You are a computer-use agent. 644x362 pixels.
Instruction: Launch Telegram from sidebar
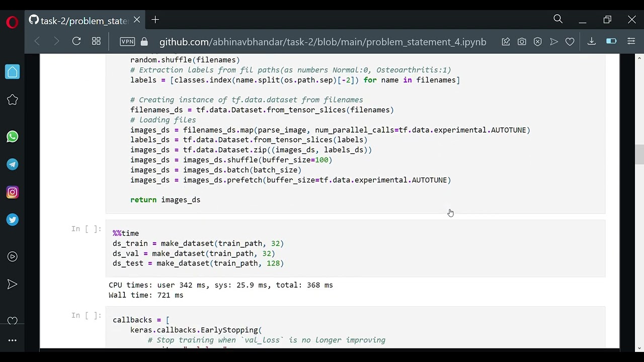point(13,164)
